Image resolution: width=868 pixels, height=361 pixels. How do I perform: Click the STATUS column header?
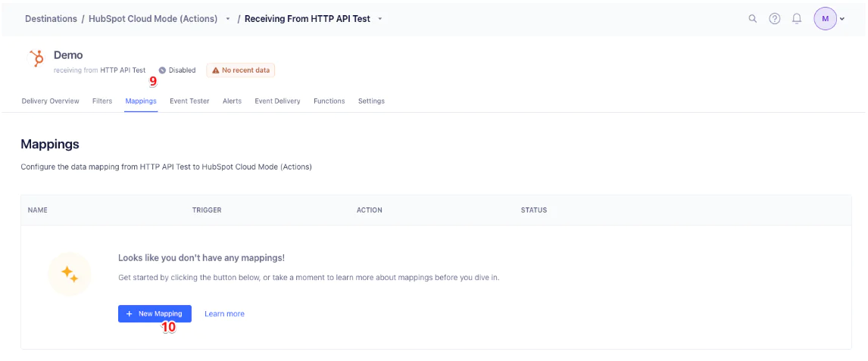(534, 210)
